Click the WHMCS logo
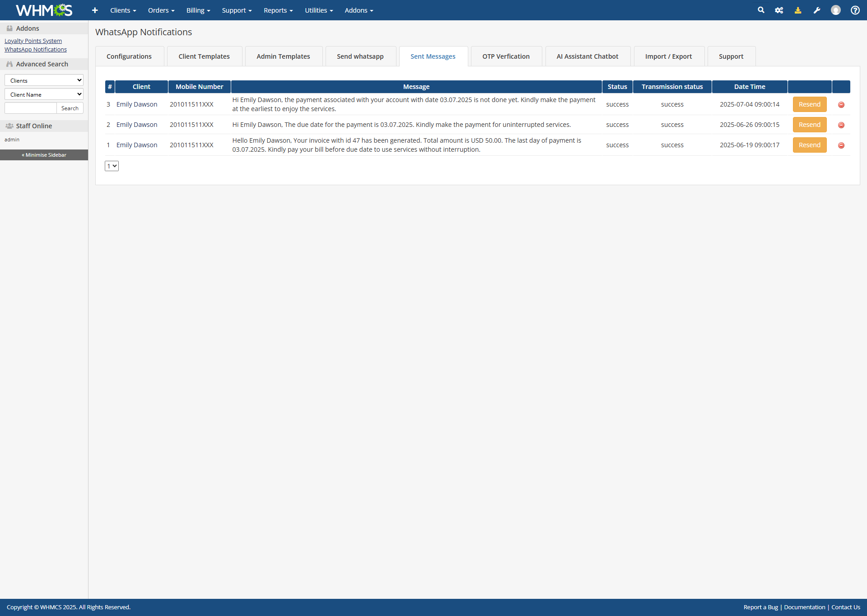867x616 pixels. [x=44, y=10]
